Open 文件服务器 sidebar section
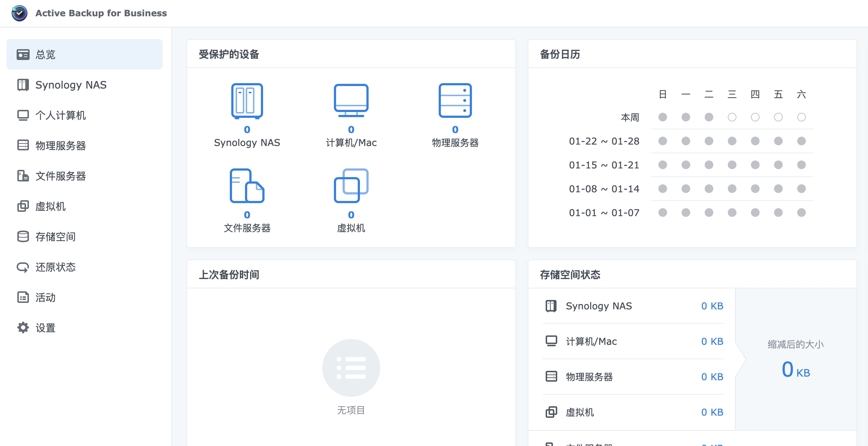 click(85, 176)
